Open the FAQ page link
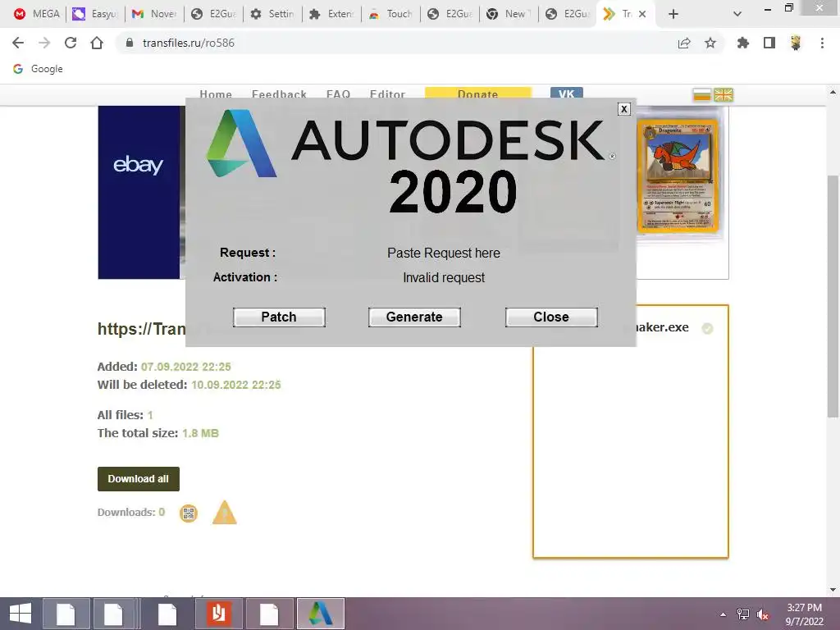The image size is (840, 630). pyautogui.click(x=338, y=95)
